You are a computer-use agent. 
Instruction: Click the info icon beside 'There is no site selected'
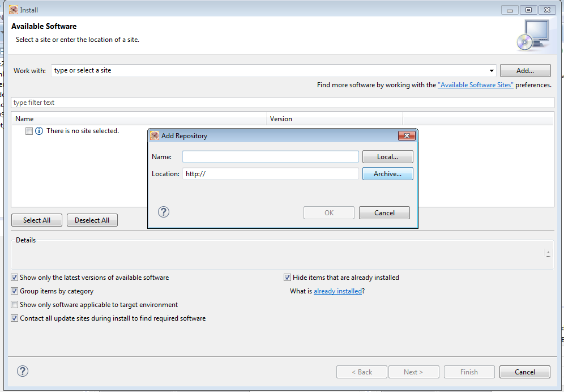click(39, 131)
